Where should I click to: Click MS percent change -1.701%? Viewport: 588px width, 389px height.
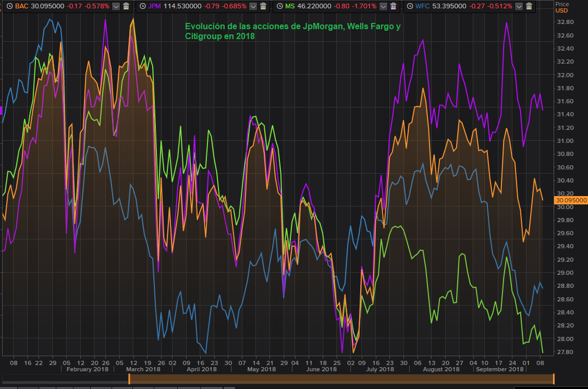coord(364,6)
